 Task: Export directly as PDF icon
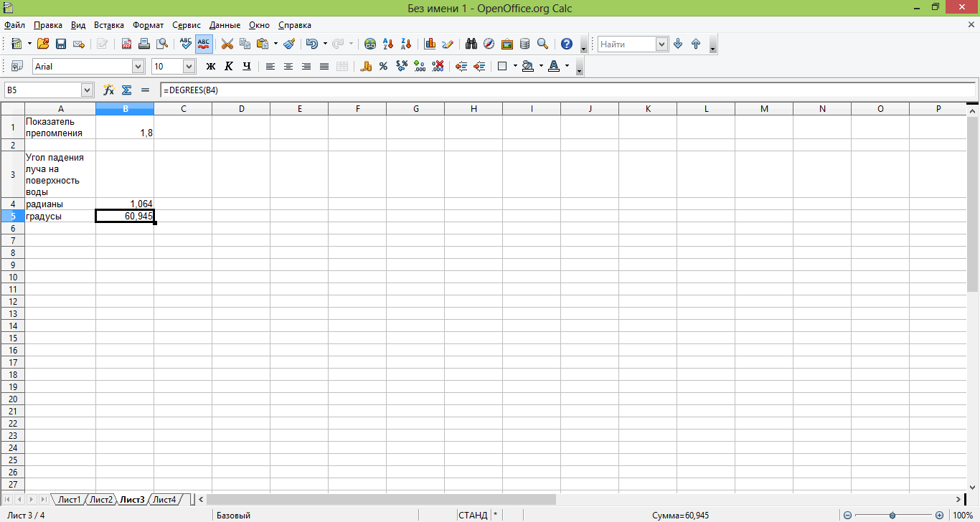tap(126, 44)
